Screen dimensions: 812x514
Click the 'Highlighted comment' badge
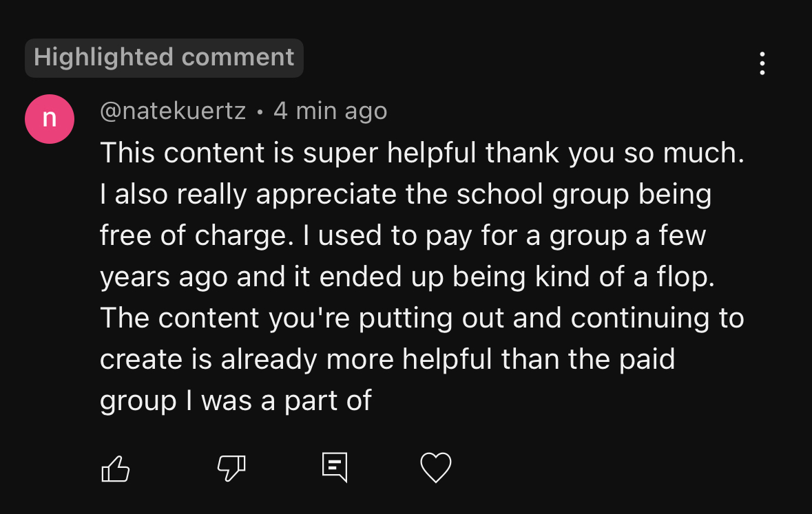pos(164,58)
